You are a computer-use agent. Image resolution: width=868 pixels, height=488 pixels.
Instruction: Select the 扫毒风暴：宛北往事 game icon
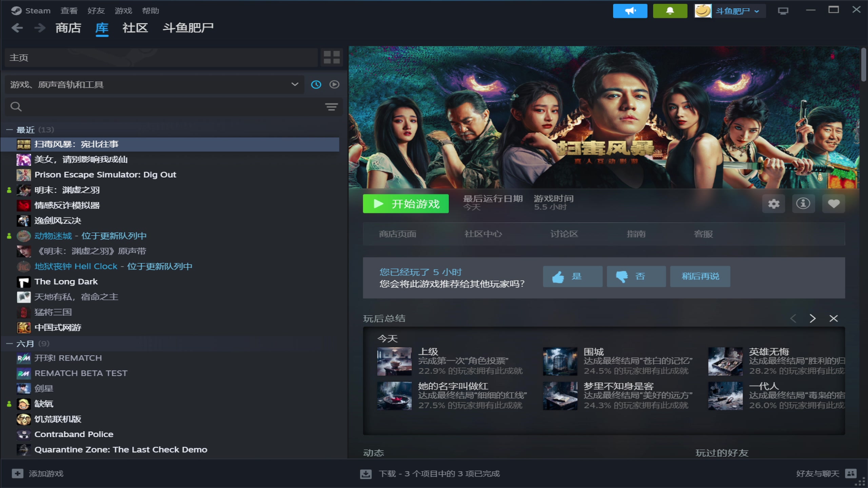coord(24,144)
